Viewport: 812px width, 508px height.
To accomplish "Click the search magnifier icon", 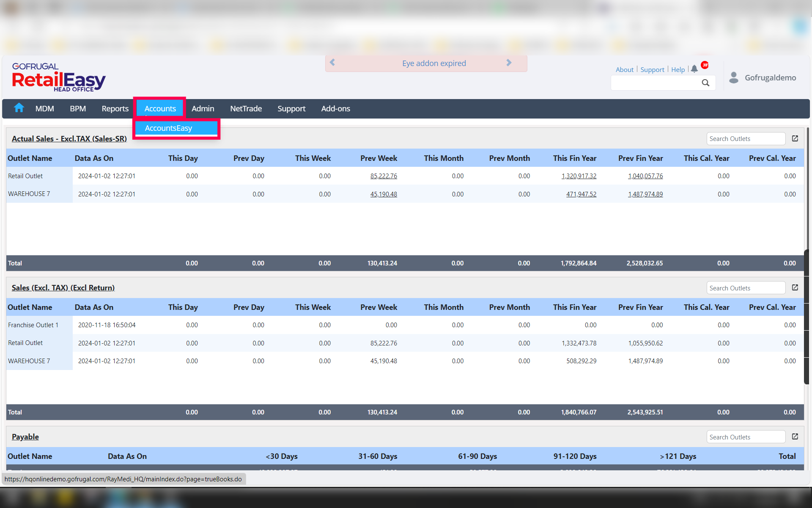I will point(705,83).
